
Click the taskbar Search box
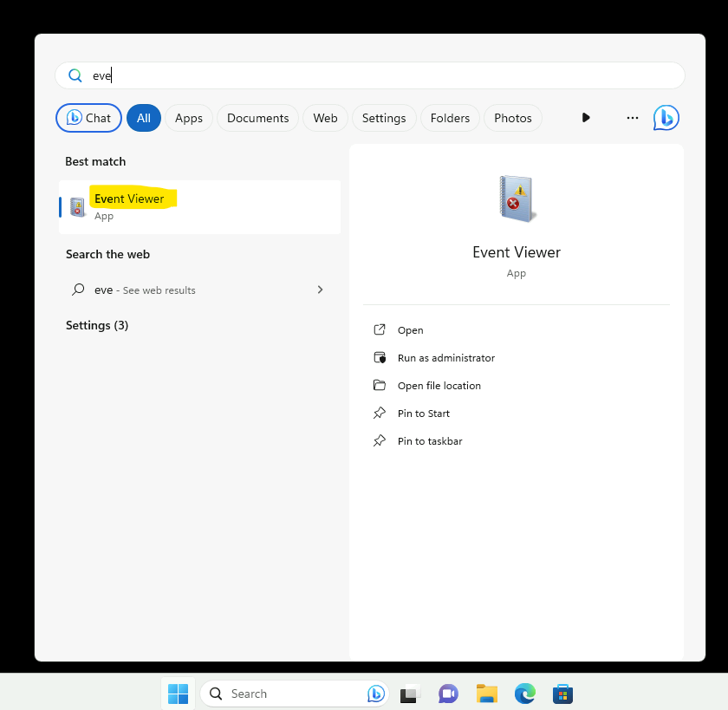pos(295,694)
